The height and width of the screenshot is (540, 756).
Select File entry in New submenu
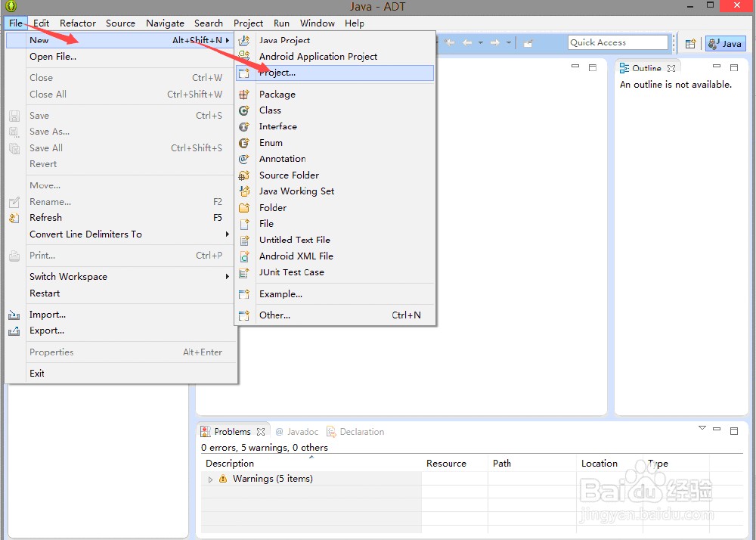[x=335, y=224]
